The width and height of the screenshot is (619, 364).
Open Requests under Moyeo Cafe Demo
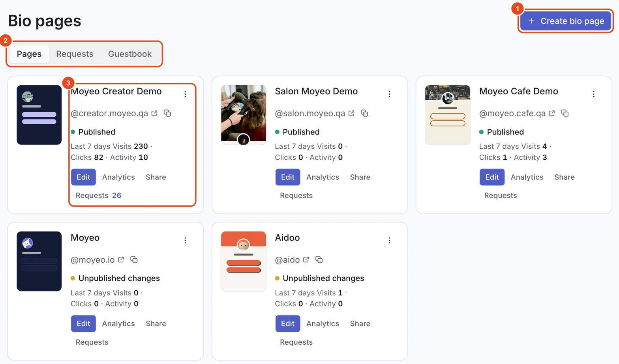tap(501, 196)
